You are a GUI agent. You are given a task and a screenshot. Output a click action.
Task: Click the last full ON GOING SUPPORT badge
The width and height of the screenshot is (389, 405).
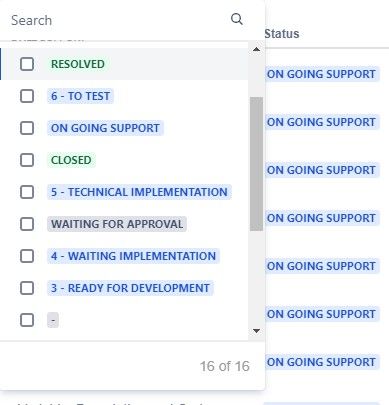[x=322, y=362]
